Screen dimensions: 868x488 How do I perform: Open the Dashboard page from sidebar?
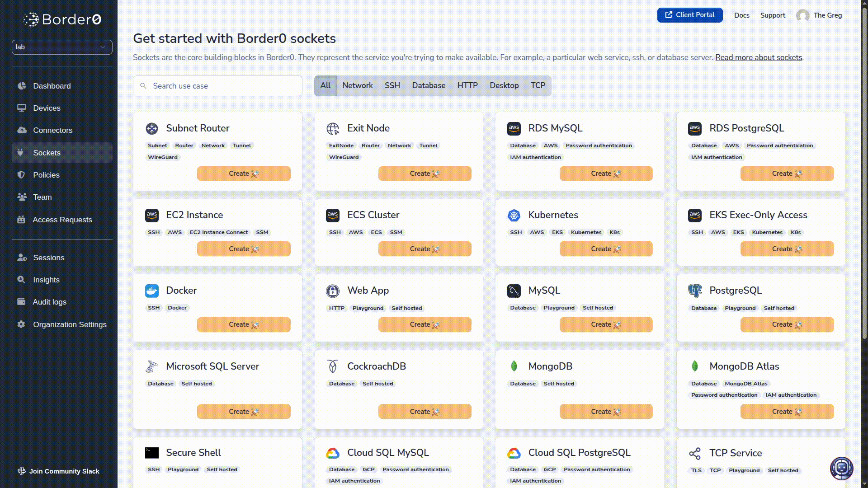point(52,86)
